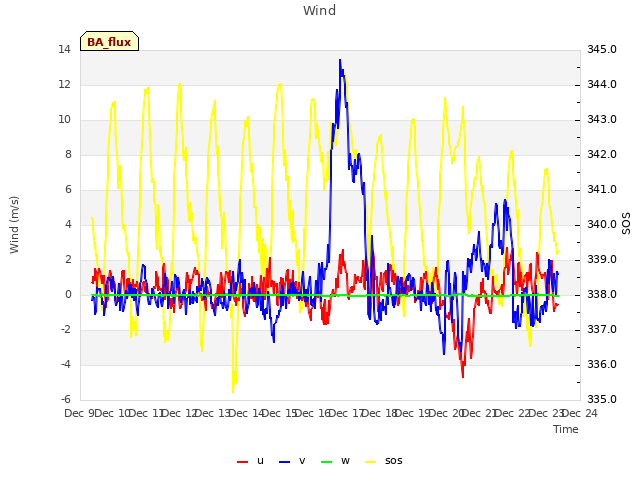Image resolution: width=640 pixels, height=480 pixels.
Task: Click the blue v legend swatch
Action: click(284, 462)
